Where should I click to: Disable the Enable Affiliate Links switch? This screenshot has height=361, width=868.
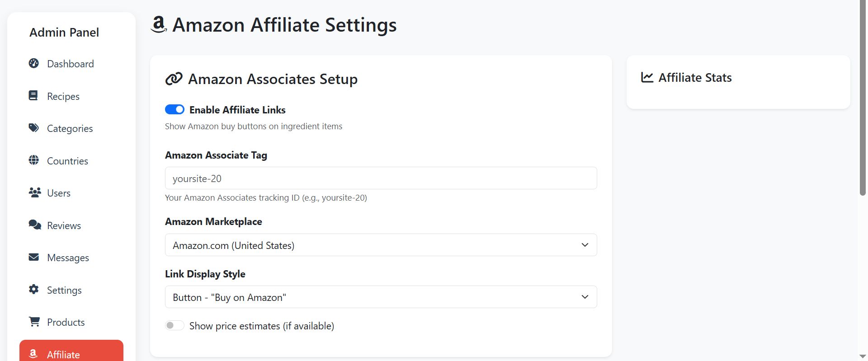[175, 110]
